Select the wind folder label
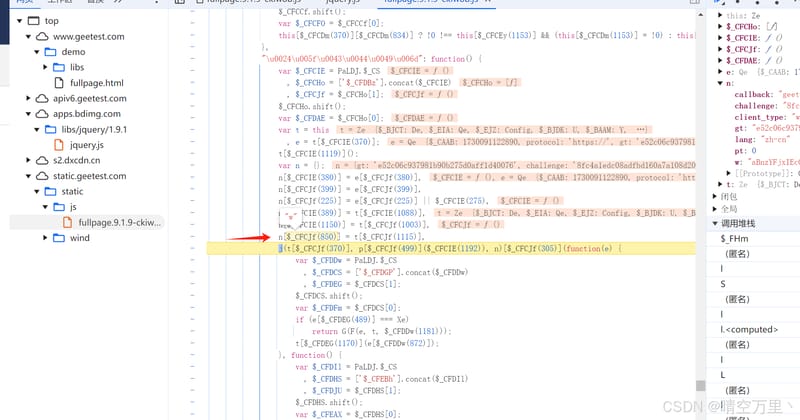Viewport: 800px width, 420px height. tap(80, 238)
